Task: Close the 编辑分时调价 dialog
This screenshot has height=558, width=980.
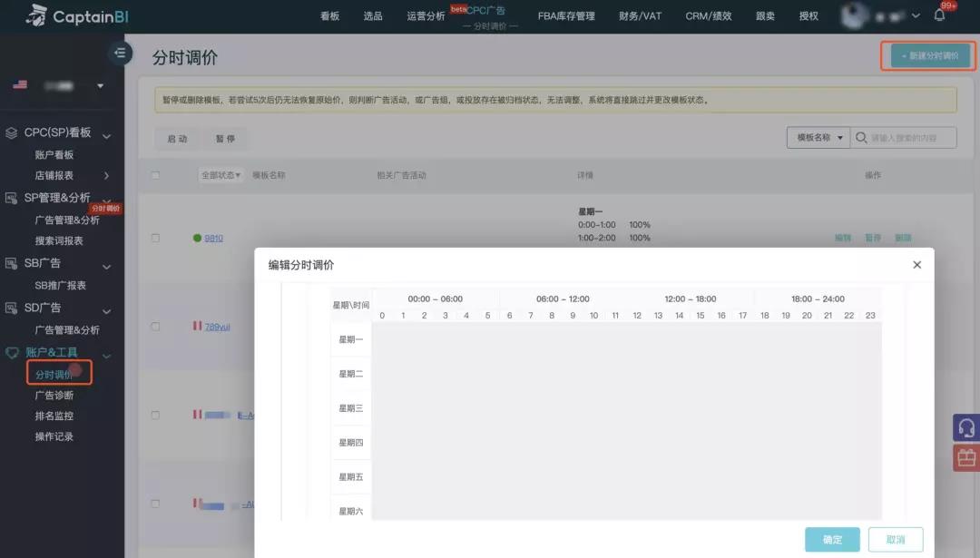Action: point(916,265)
